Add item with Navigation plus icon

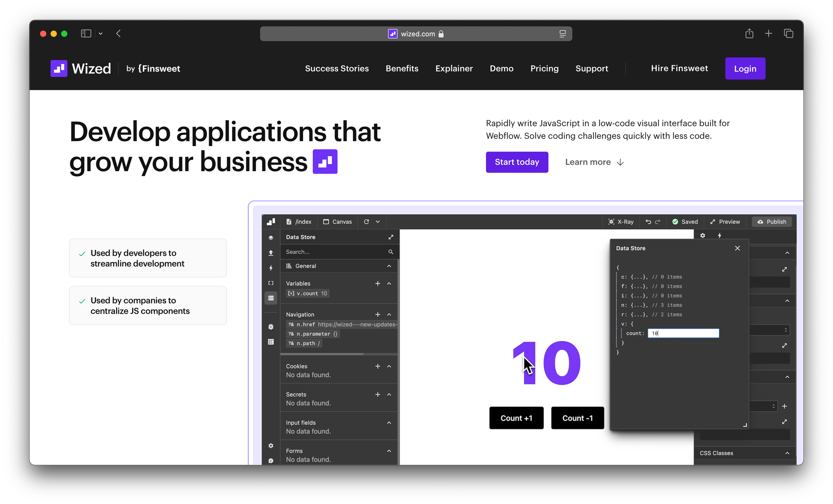pos(377,314)
